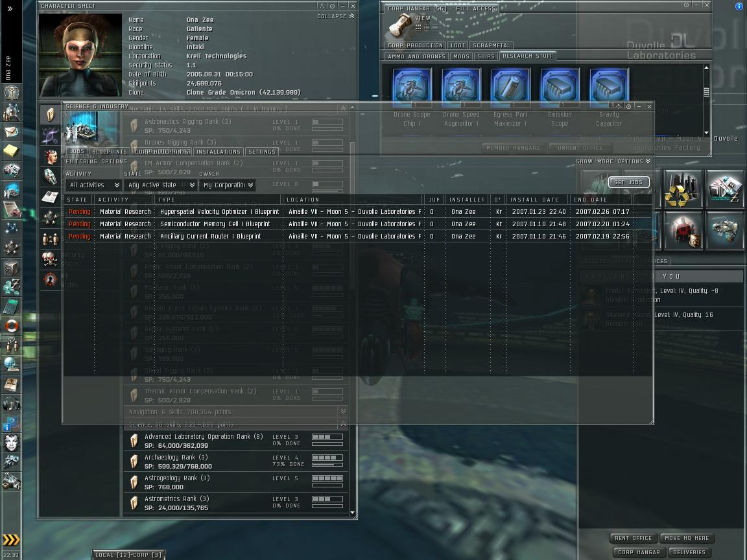Click Rent Office button

pos(633,538)
